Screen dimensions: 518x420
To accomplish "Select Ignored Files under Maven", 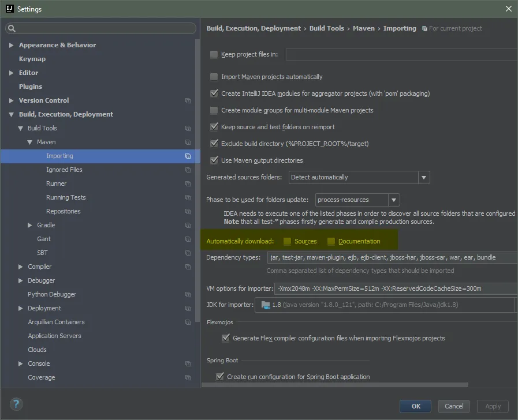I will tap(64, 170).
